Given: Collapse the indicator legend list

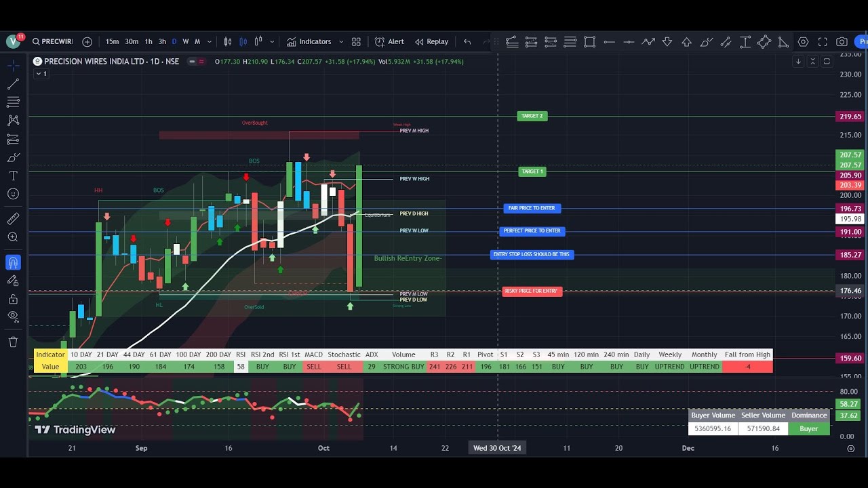Looking at the screenshot, I should 41,73.
